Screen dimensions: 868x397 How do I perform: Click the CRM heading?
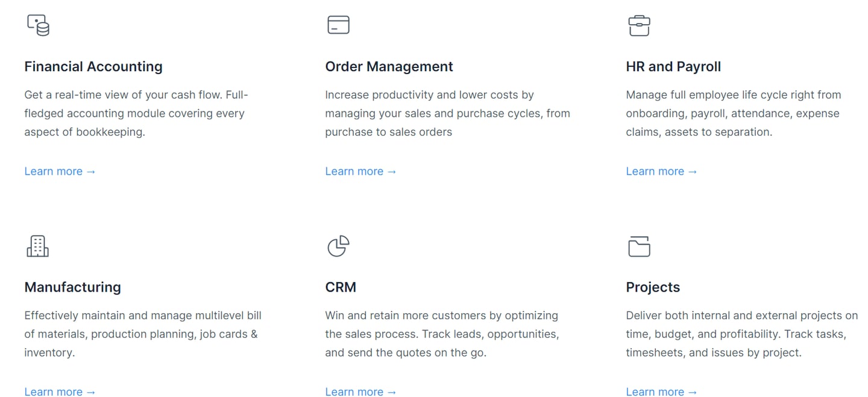click(341, 287)
